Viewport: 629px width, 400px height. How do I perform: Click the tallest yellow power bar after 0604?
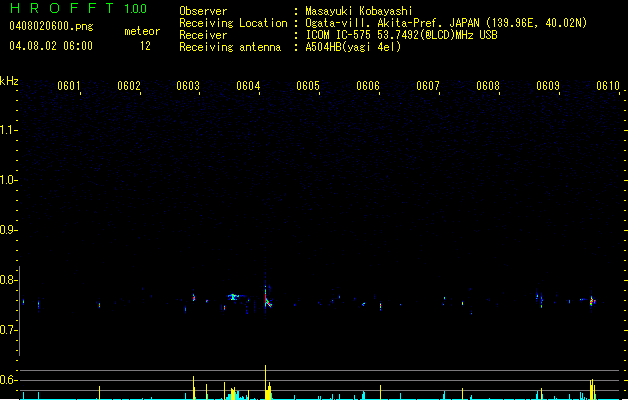coord(265,382)
